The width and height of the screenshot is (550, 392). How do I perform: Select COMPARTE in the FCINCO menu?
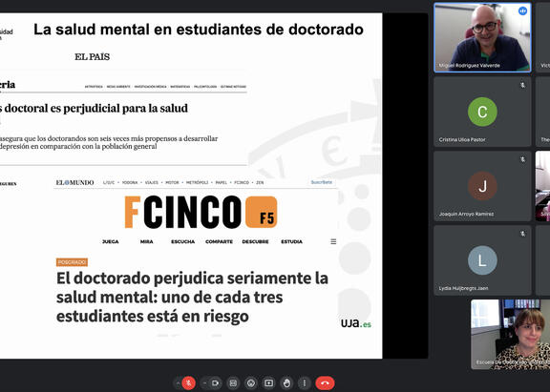[x=220, y=241]
